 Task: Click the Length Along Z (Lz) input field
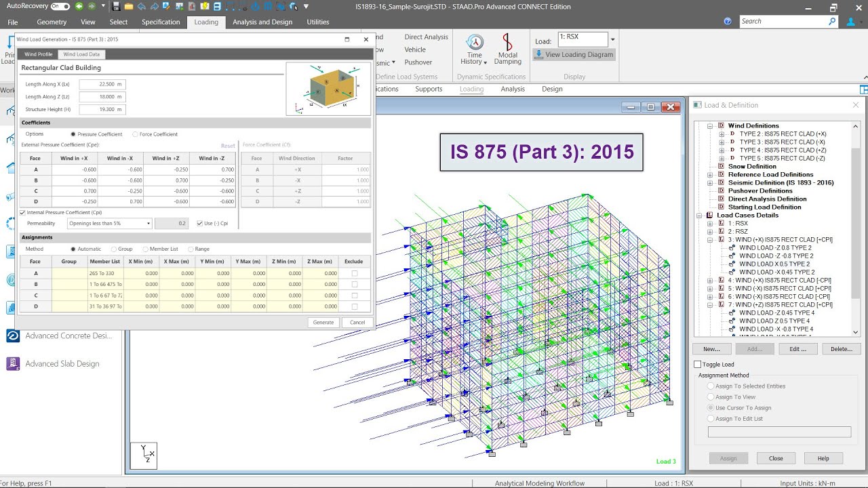pos(102,97)
